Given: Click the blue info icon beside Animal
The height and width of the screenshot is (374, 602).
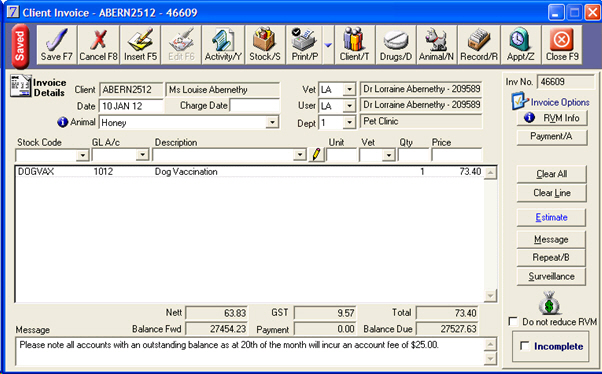Looking at the screenshot, I should pos(63,122).
